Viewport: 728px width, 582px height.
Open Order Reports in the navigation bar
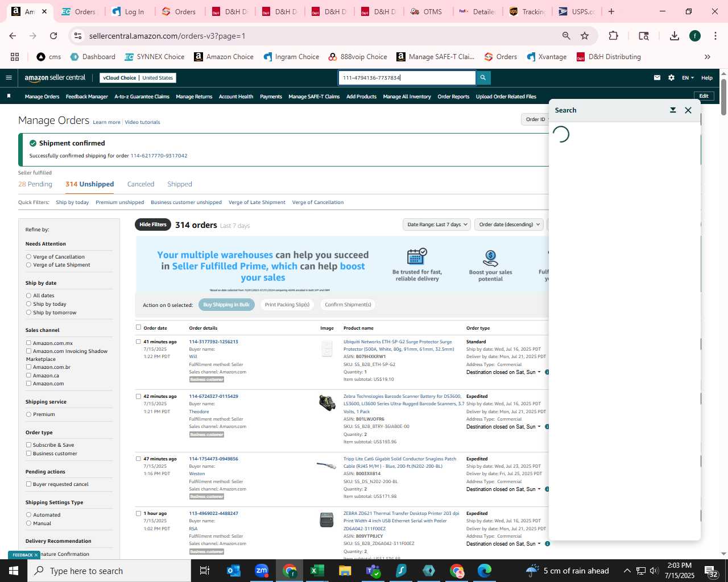(453, 97)
